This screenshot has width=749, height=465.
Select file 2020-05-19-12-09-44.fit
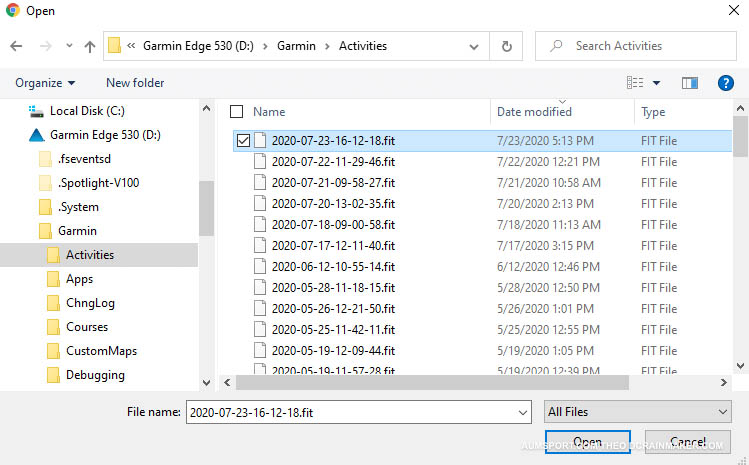pos(333,351)
